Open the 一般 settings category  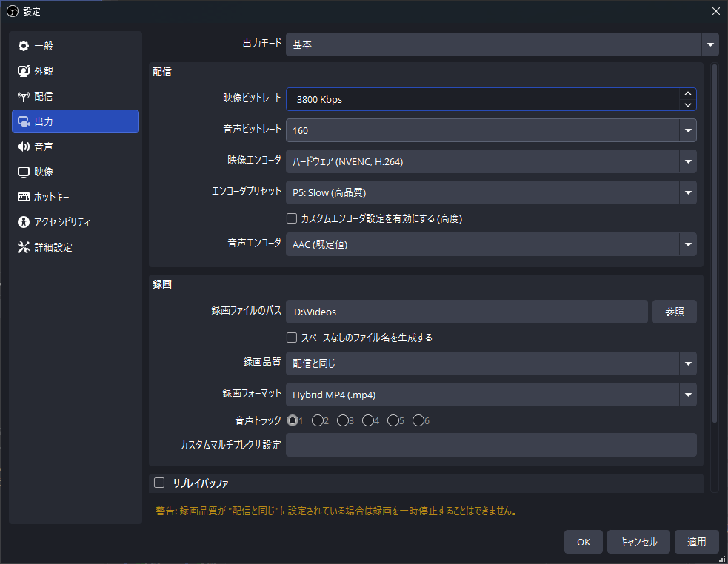pyautogui.click(x=76, y=46)
